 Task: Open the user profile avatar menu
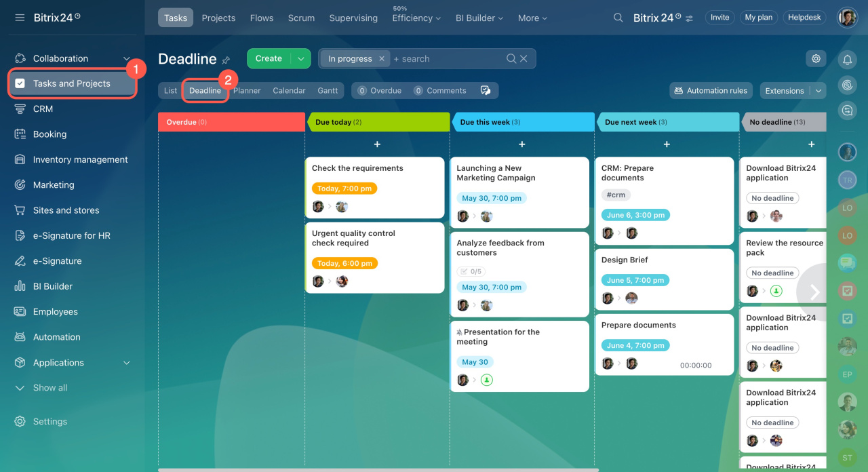[x=848, y=18]
